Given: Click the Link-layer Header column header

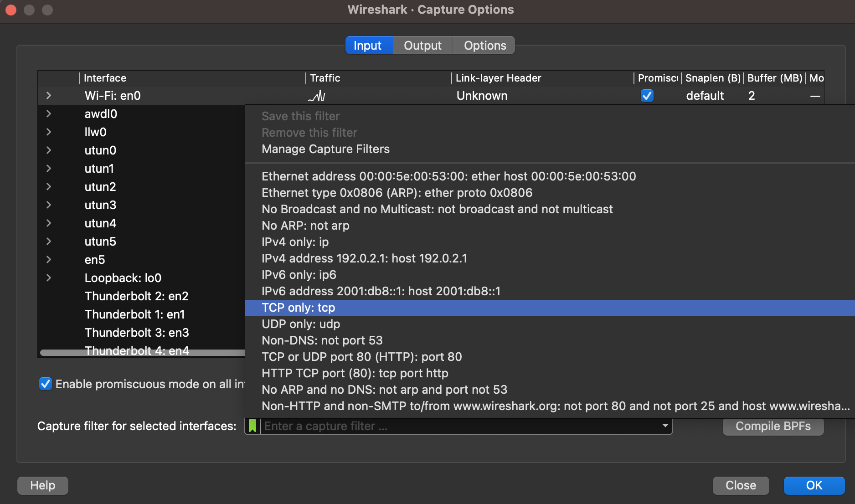Looking at the screenshot, I should click(x=542, y=78).
